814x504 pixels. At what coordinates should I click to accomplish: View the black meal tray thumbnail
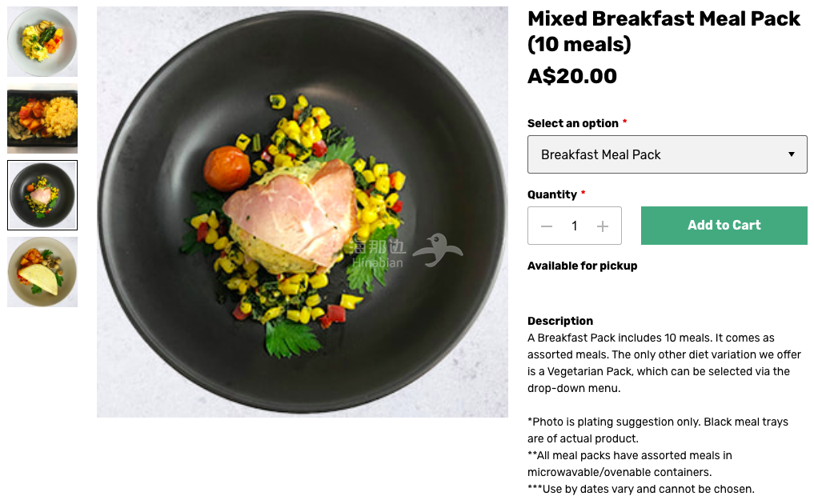pyautogui.click(x=42, y=118)
